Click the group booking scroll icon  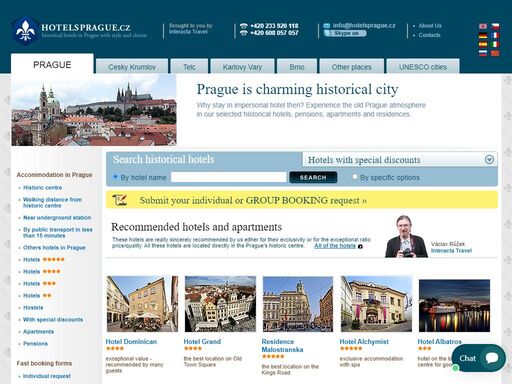(119, 200)
